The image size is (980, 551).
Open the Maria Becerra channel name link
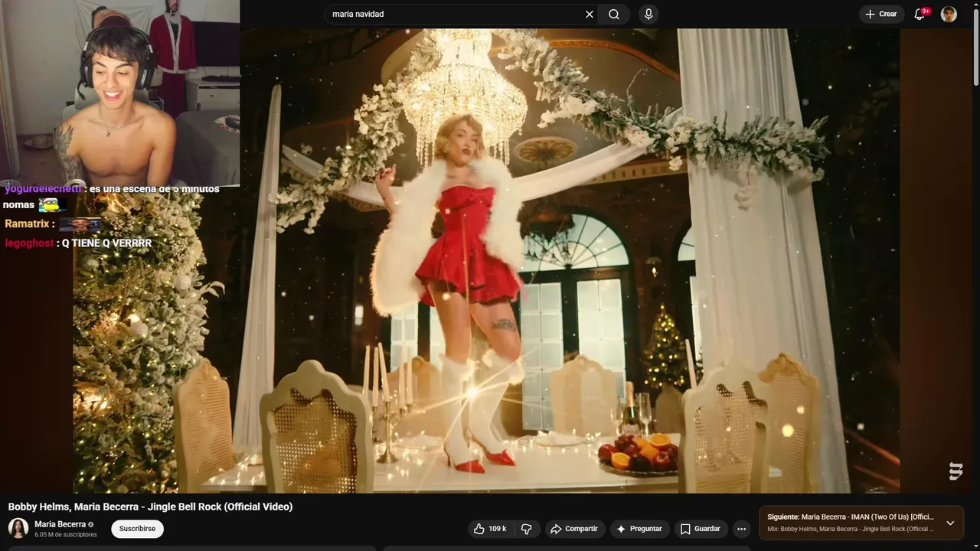(60, 524)
